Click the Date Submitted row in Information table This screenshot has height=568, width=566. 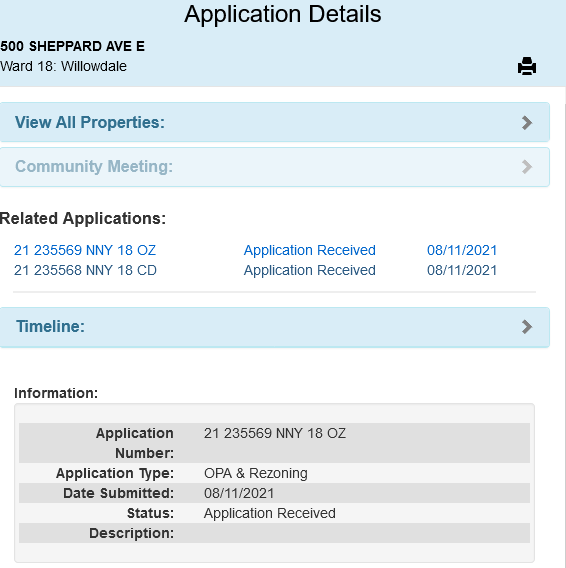[x=274, y=493]
